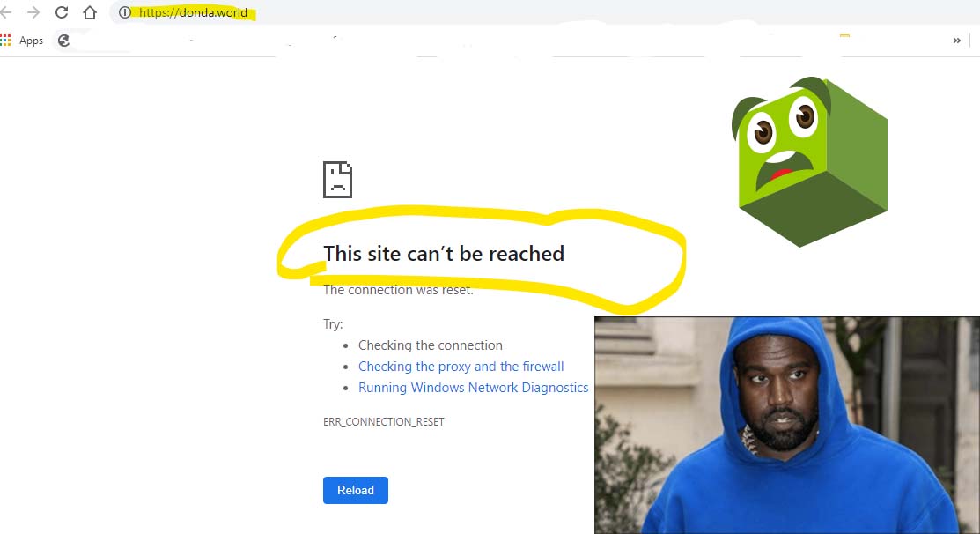
Task: Click the 'This site can't be reached' heading
Action: (444, 254)
